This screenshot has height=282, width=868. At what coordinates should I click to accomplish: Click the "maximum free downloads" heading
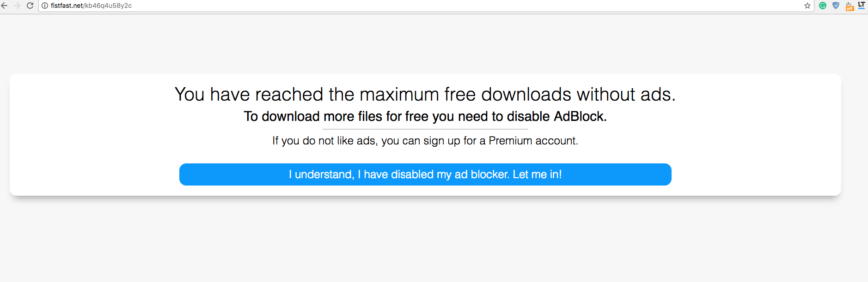point(424,94)
